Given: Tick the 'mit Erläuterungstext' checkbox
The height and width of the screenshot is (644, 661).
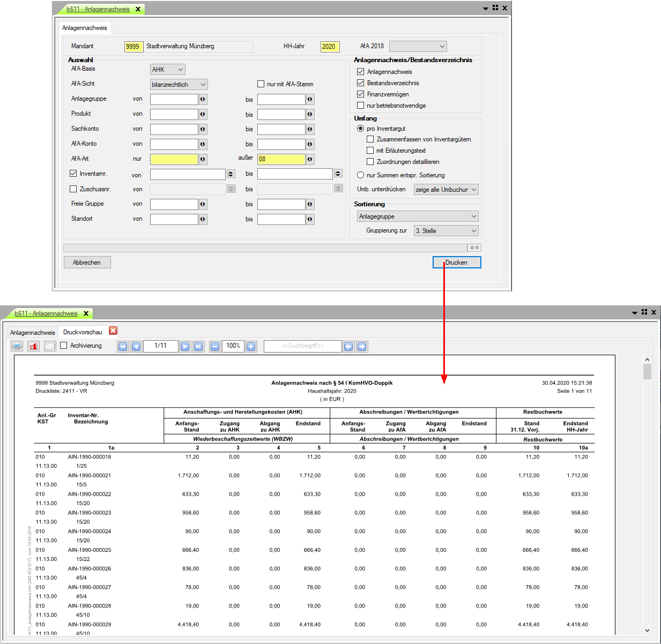Looking at the screenshot, I should [x=370, y=151].
